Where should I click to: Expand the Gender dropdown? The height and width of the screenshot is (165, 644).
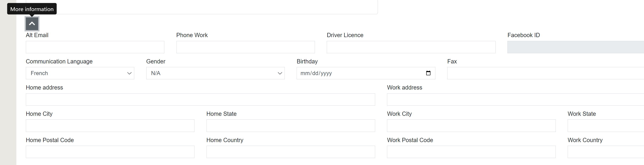click(215, 73)
